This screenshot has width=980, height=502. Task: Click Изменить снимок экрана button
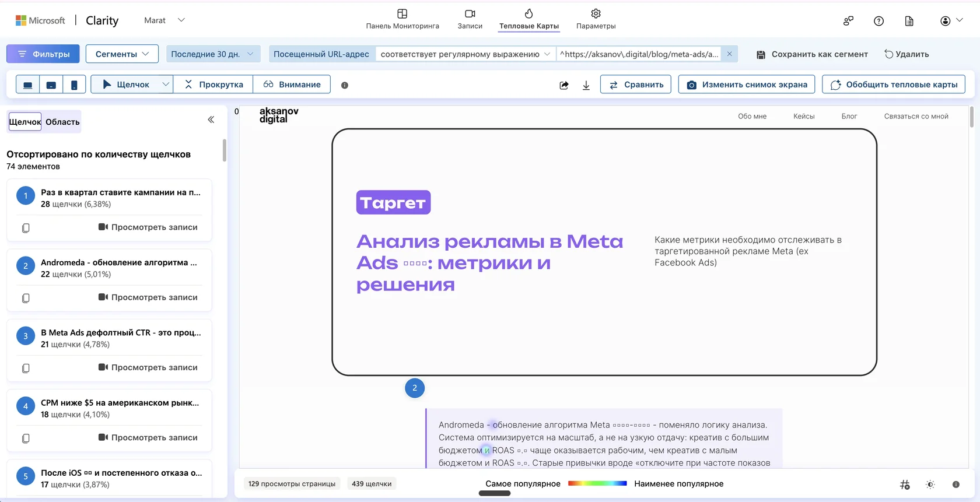747,85
